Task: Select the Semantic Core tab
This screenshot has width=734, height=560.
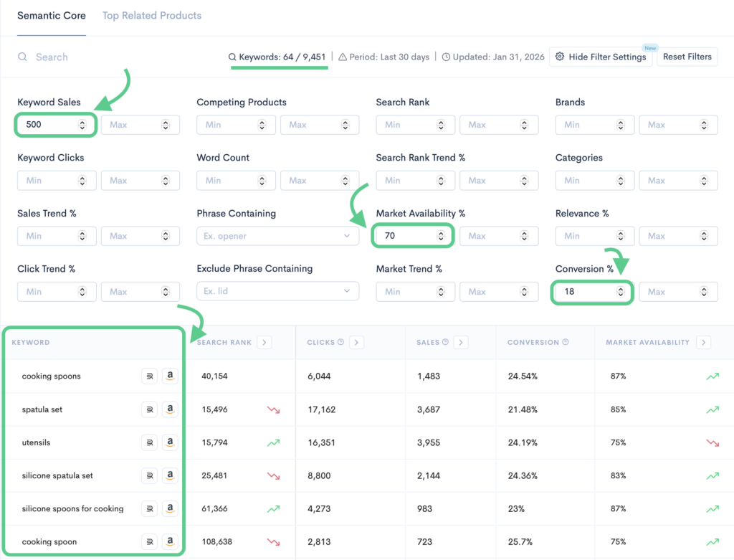Action: point(52,16)
